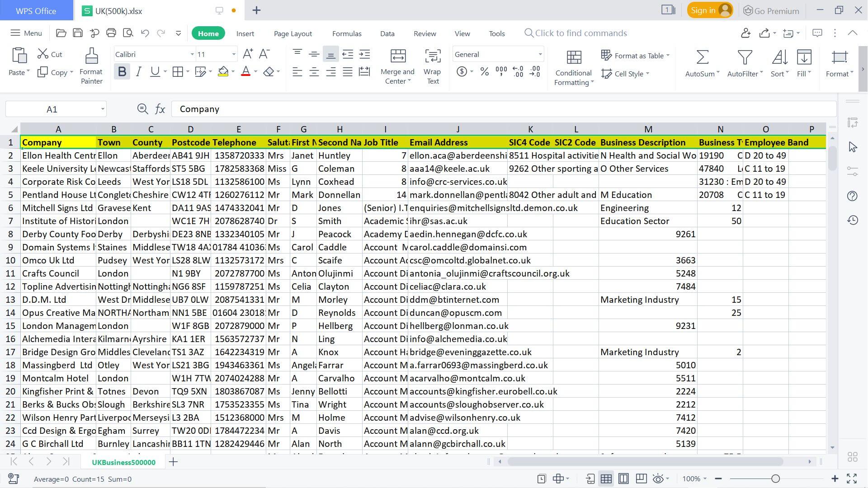The image size is (868, 488).
Task: Open the help question mark in sidebar
Action: pos(852,196)
